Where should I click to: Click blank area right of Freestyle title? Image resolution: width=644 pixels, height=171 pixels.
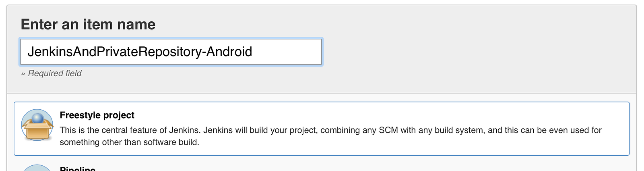(362, 115)
